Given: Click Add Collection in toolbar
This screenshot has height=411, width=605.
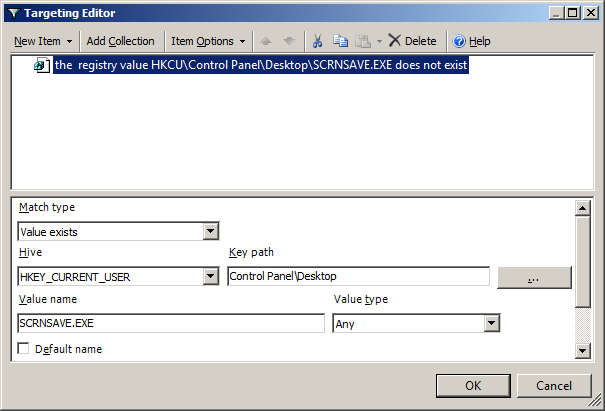Looking at the screenshot, I should [120, 41].
